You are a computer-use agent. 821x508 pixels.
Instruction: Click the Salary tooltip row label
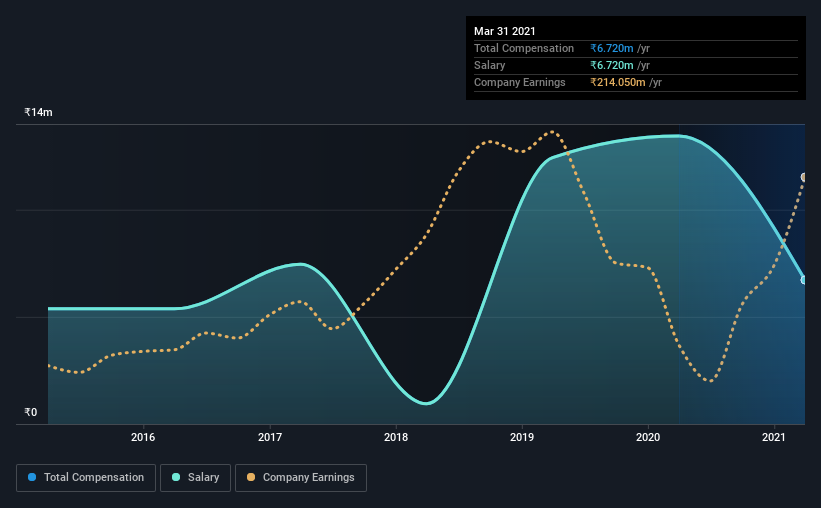490,65
